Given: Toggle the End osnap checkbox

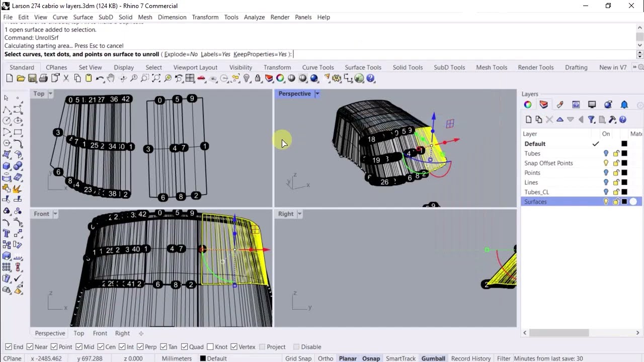Looking at the screenshot, I should pyautogui.click(x=8, y=347).
